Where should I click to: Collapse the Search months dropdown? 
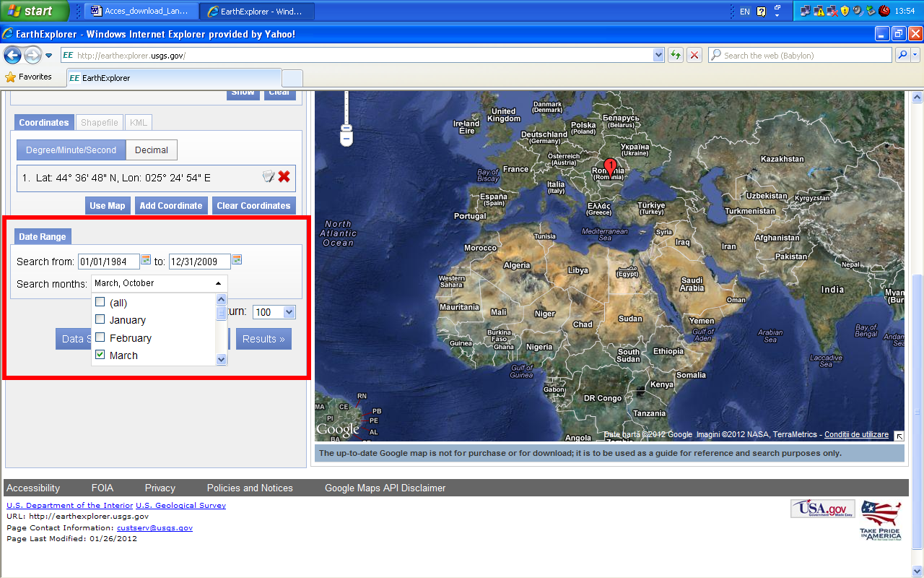(218, 284)
